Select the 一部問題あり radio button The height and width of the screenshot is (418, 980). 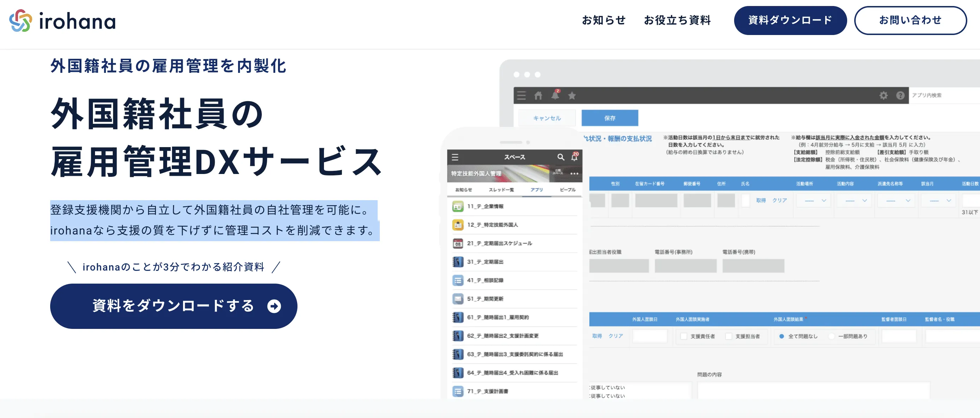coord(832,336)
